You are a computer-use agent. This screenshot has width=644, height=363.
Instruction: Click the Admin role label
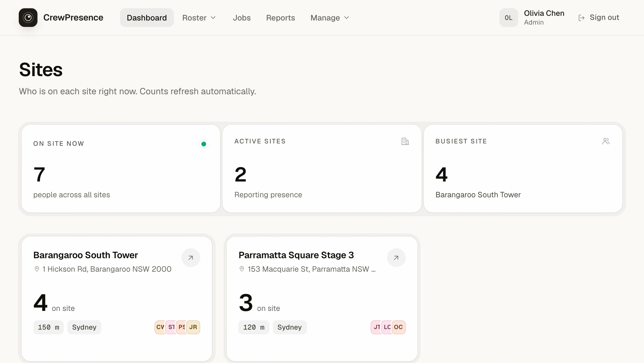pos(534,22)
